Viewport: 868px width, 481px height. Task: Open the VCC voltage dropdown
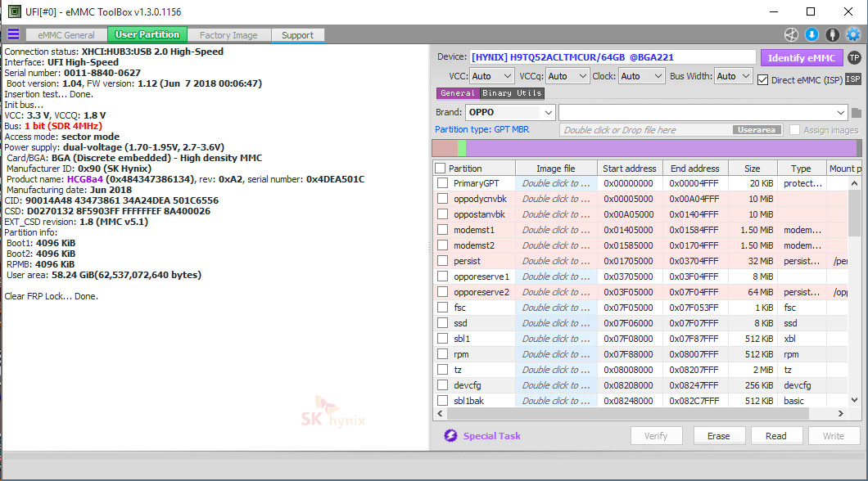tap(491, 76)
